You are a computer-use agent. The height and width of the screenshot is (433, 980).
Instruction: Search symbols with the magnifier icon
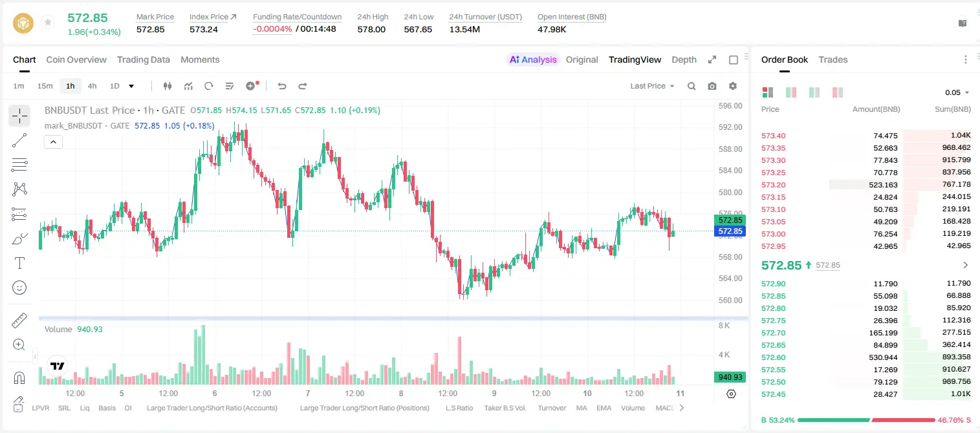click(x=691, y=86)
